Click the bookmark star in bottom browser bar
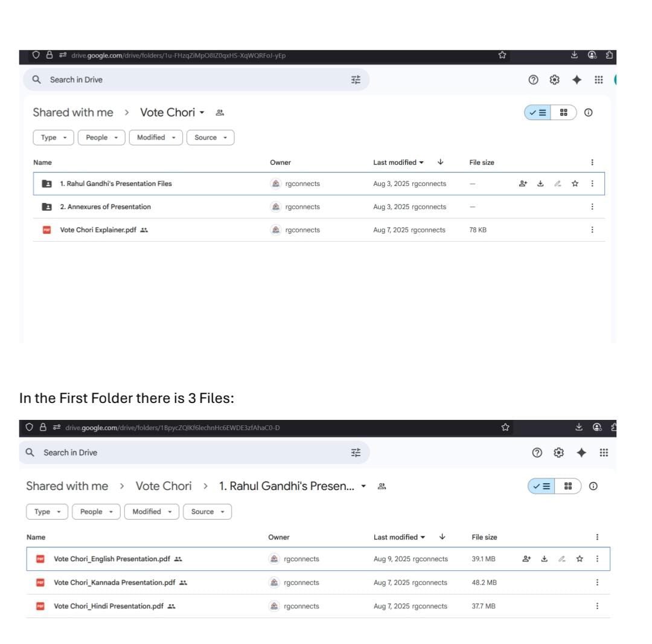 (505, 427)
